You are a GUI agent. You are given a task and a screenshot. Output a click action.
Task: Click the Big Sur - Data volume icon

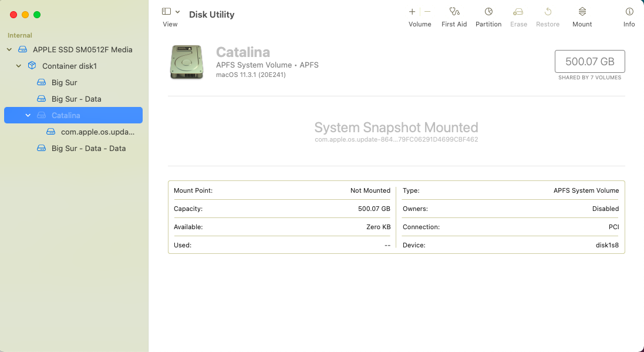(x=42, y=99)
